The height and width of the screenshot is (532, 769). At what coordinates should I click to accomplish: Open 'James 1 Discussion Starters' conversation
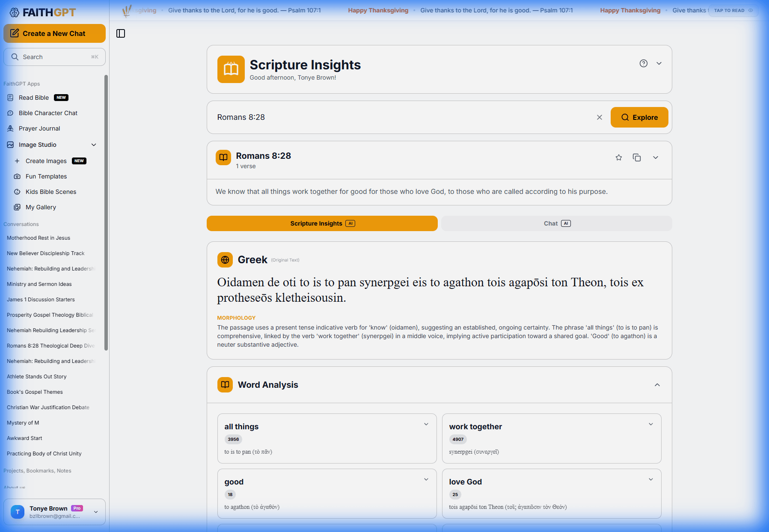click(41, 300)
